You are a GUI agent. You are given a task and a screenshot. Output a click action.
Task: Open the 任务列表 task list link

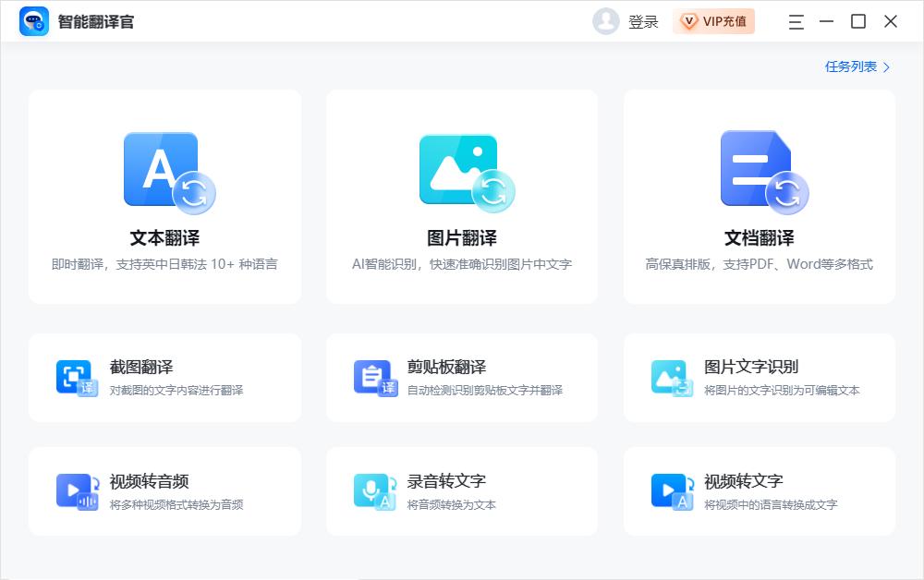coord(853,67)
